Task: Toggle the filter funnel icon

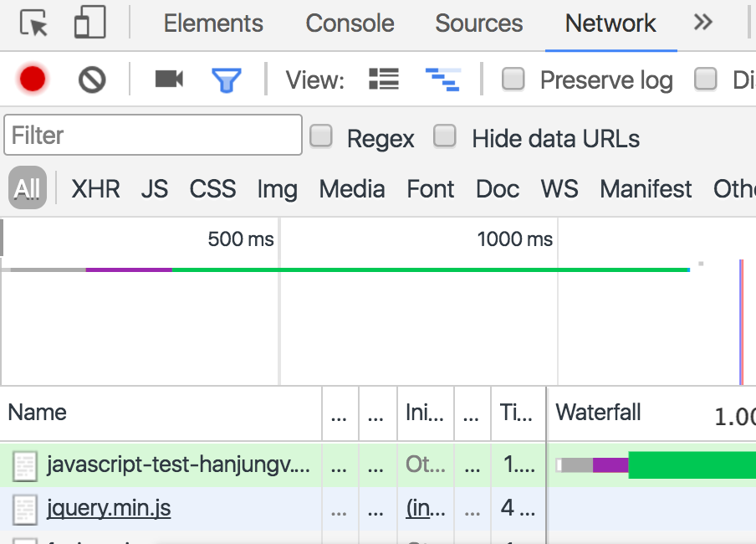Action: 226,80
